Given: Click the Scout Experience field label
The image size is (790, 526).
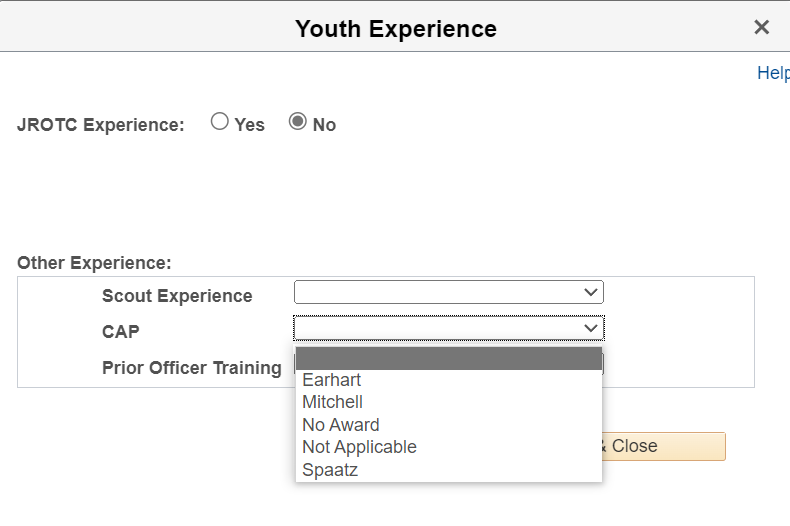Looking at the screenshot, I should coord(177,296).
